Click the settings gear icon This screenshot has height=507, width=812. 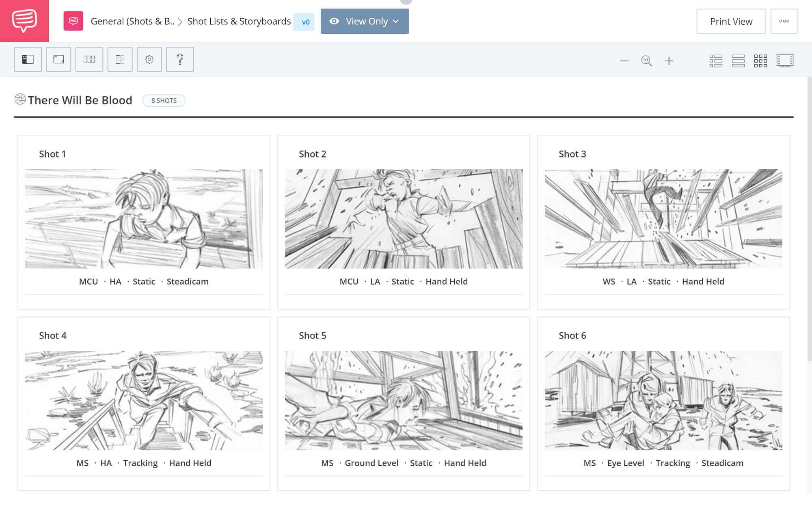pos(149,59)
